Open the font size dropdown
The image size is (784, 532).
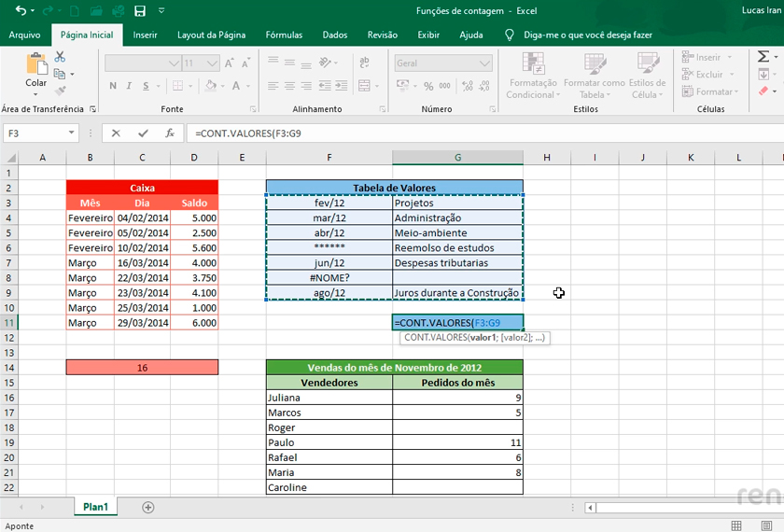[214, 63]
